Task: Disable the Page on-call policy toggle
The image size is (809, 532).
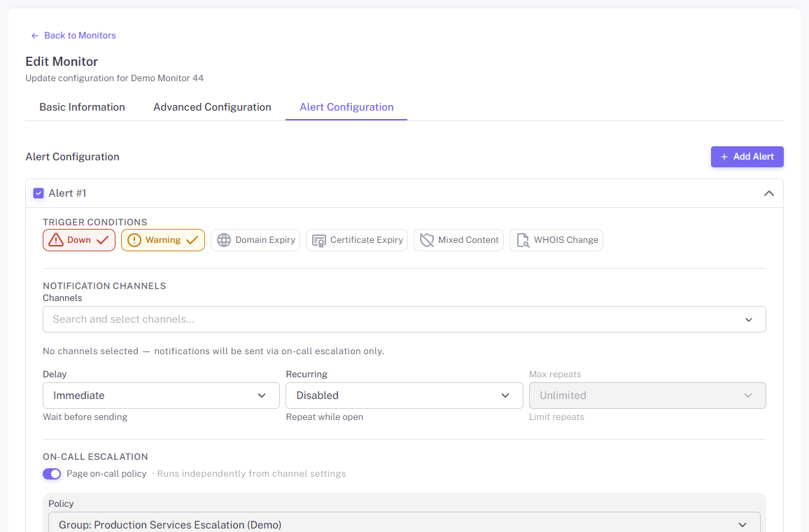Action: (52, 474)
